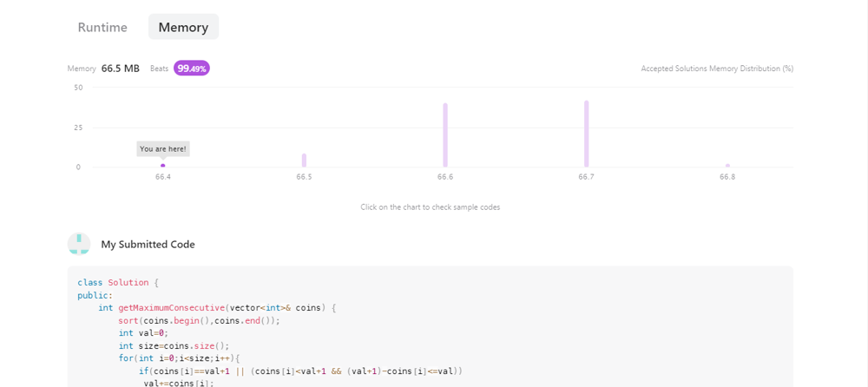
Task: Click the 66.6 x-axis label
Action: coord(445,177)
